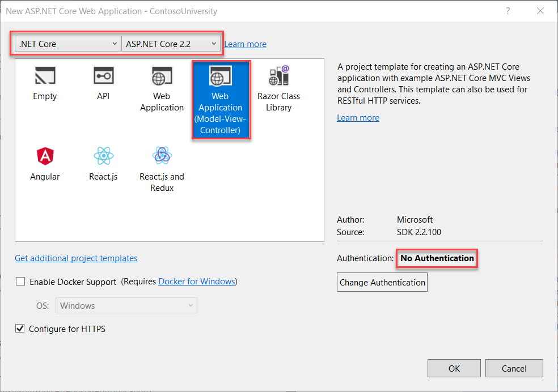
Task: Open the Learn more link beside framework selectors
Action: [x=245, y=44]
